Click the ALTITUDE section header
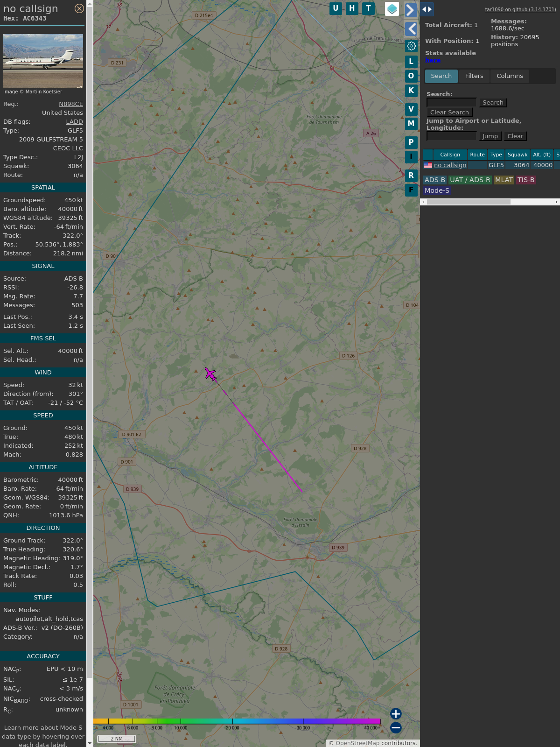The image size is (560, 747). click(43, 467)
